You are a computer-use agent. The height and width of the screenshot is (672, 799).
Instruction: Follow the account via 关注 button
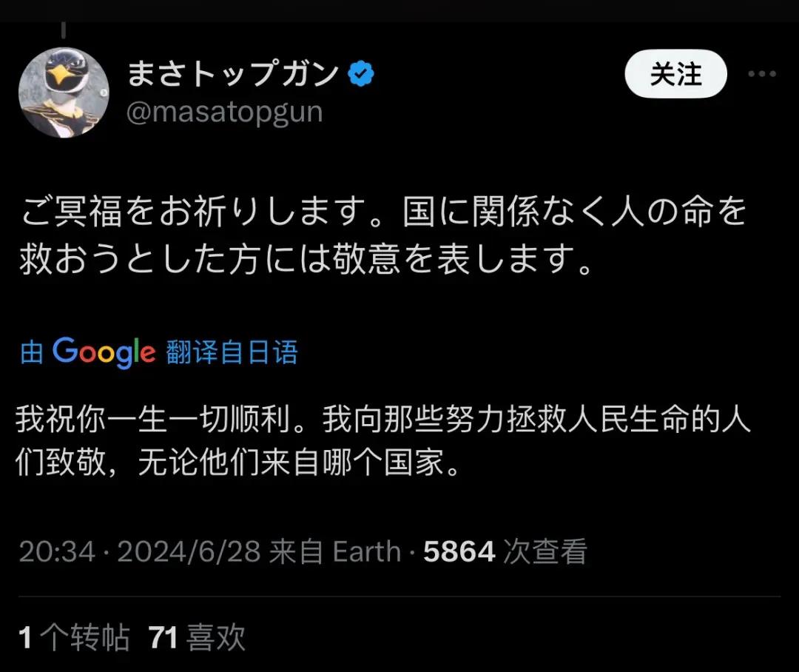675,74
